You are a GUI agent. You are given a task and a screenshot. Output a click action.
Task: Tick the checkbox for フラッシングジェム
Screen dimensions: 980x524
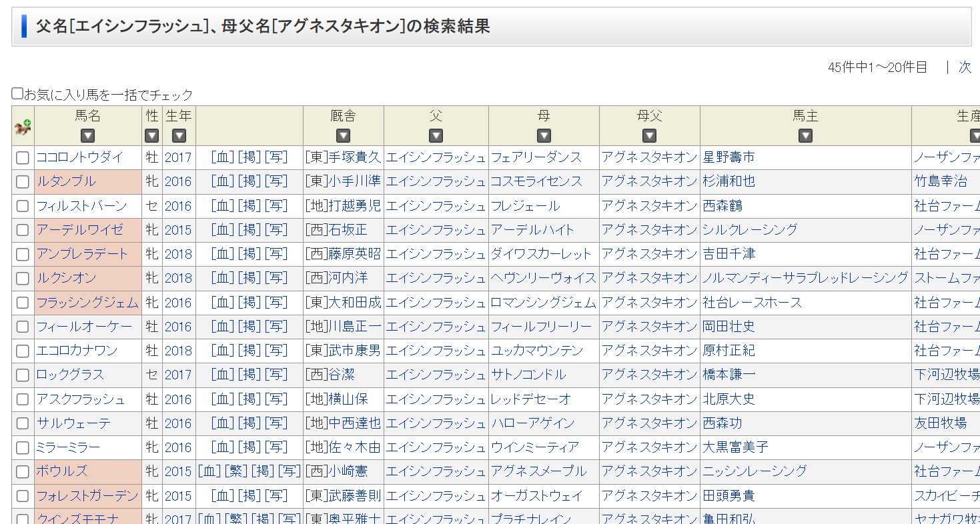click(x=23, y=303)
